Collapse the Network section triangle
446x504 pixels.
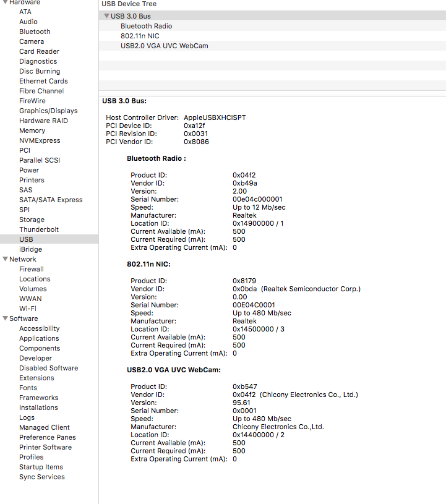pos(5,259)
